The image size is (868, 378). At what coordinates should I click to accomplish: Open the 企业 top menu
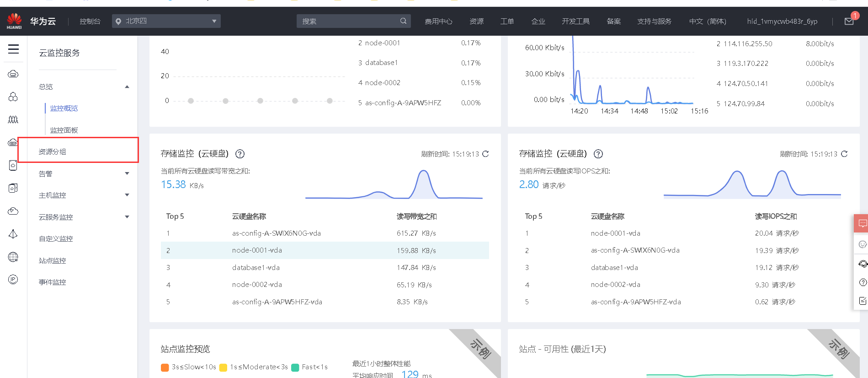538,22
